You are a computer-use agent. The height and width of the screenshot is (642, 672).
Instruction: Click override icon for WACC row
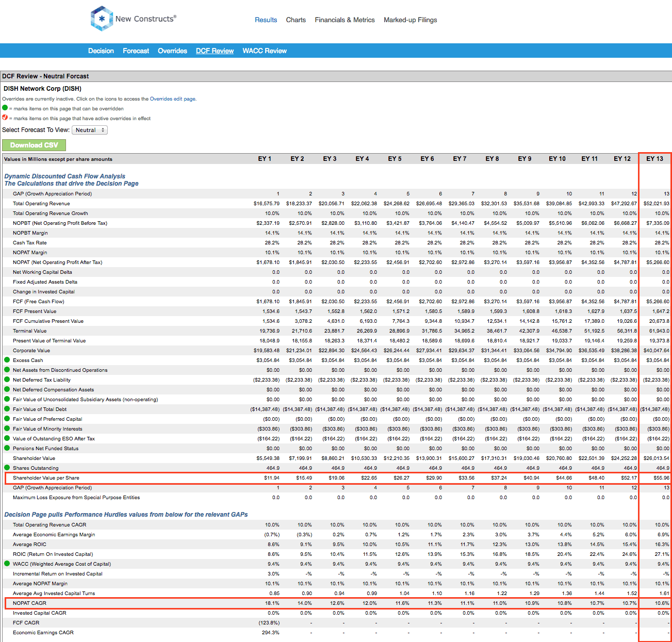coord(7,564)
